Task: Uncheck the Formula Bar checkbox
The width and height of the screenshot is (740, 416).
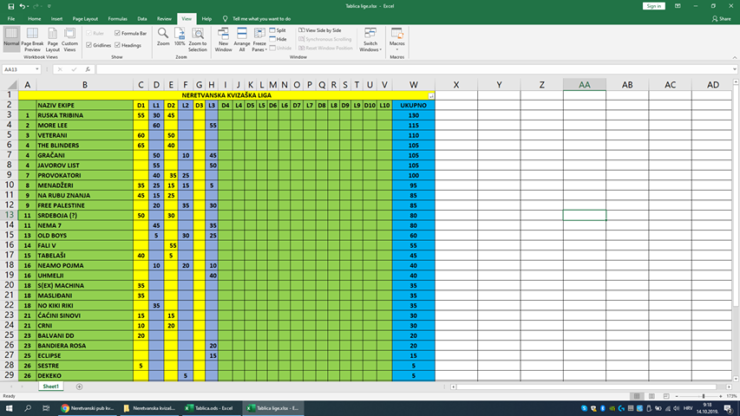Action: click(117, 33)
